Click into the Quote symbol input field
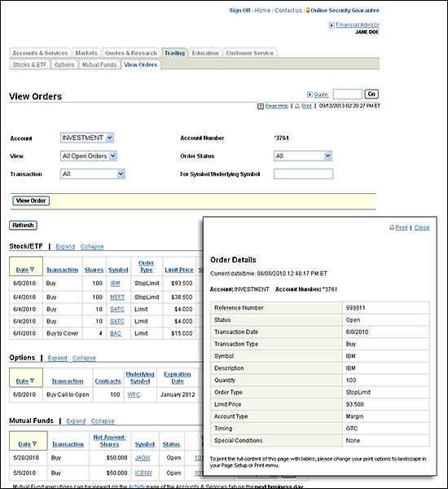Screen dimensions: 448x489 click(x=348, y=94)
